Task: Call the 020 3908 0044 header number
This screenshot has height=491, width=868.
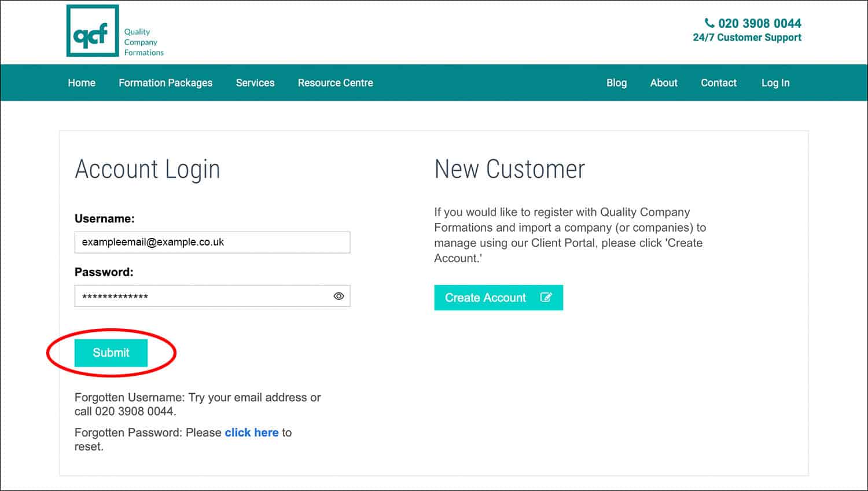Action: (759, 23)
